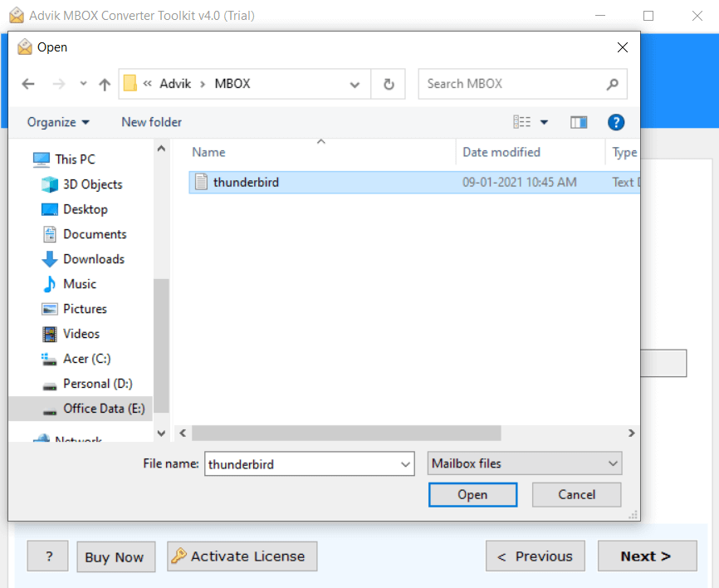
Task: Open the Mailbox files type dropdown
Action: 525,463
